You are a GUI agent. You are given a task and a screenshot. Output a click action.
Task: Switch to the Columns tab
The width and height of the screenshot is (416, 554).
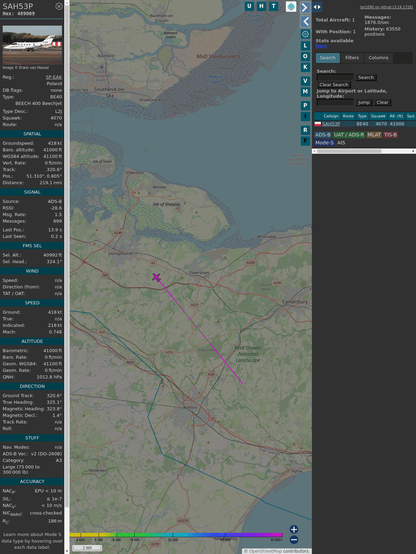click(378, 58)
